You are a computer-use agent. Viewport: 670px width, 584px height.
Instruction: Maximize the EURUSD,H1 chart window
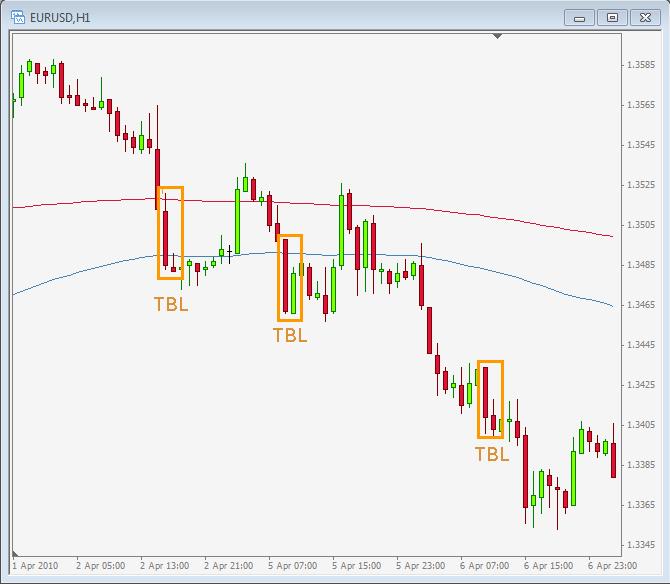pos(612,18)
